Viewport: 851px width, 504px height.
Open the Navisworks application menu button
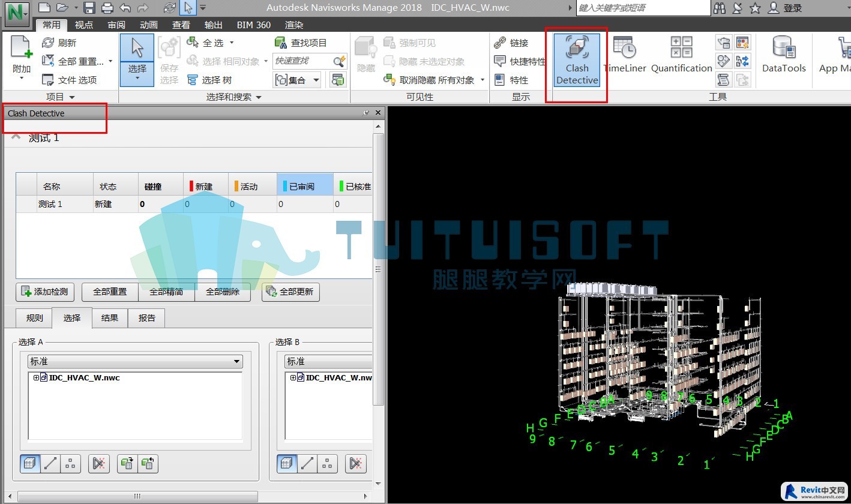[17, 15]
